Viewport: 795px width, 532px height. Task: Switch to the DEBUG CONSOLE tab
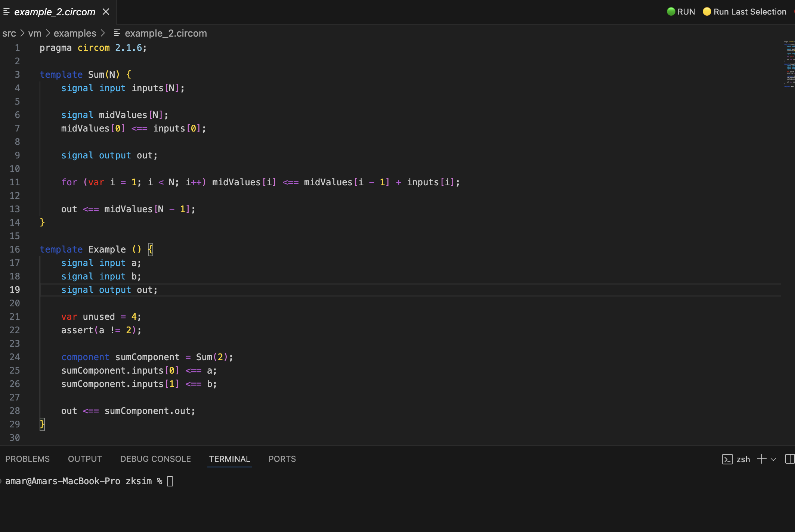click(155, 459)
